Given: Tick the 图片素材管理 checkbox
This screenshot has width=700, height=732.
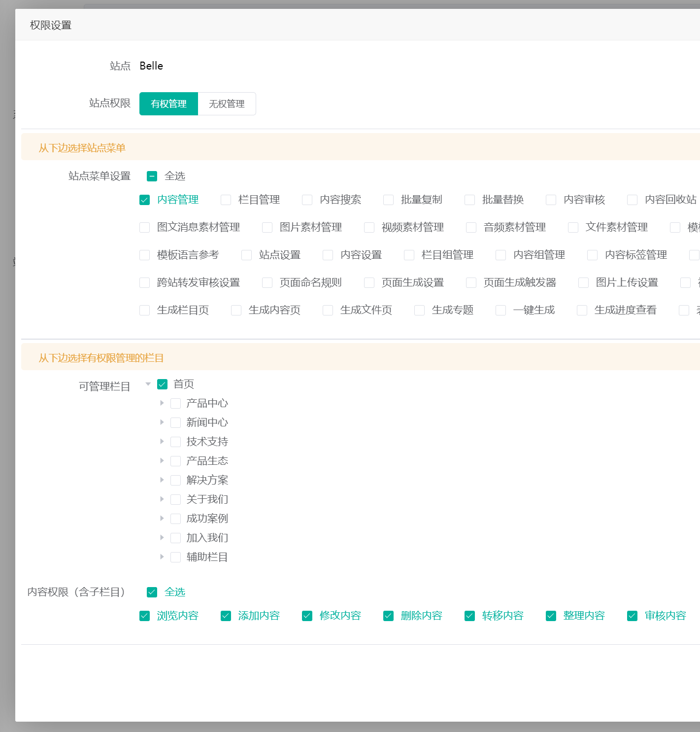Looking at the screenshot, I should 267,227.
